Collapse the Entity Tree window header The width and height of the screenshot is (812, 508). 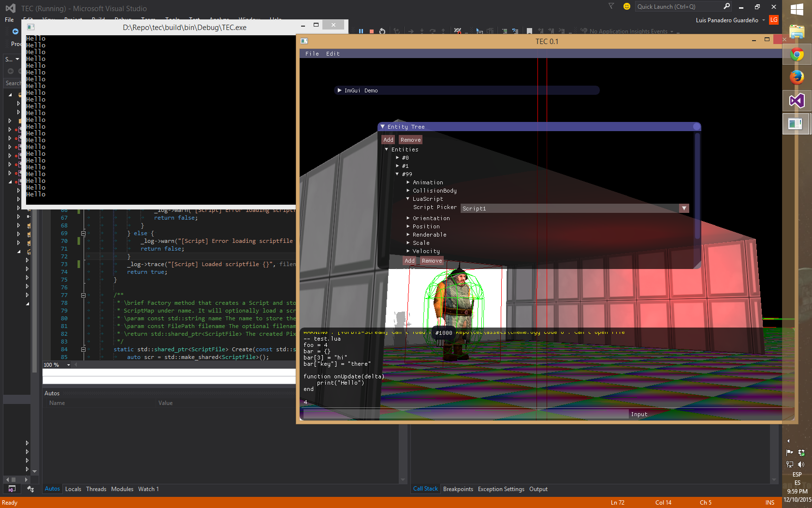[x=383, y=127]
